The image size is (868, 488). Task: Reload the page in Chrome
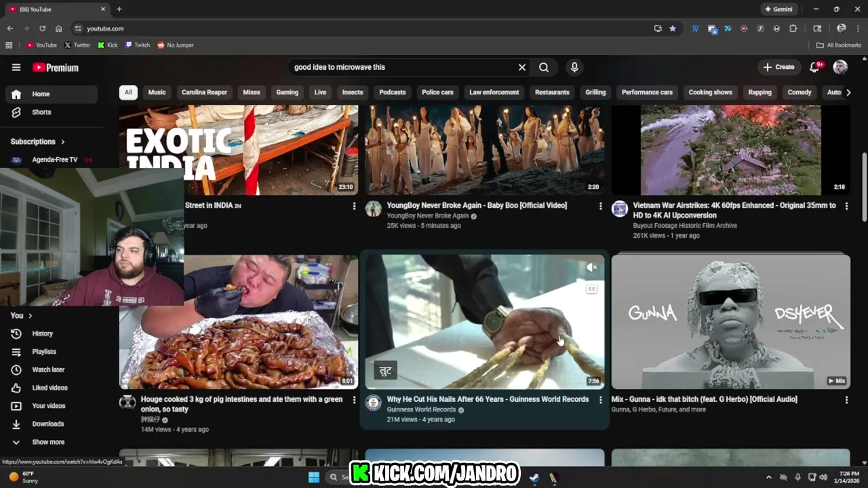tap(42, 28)
